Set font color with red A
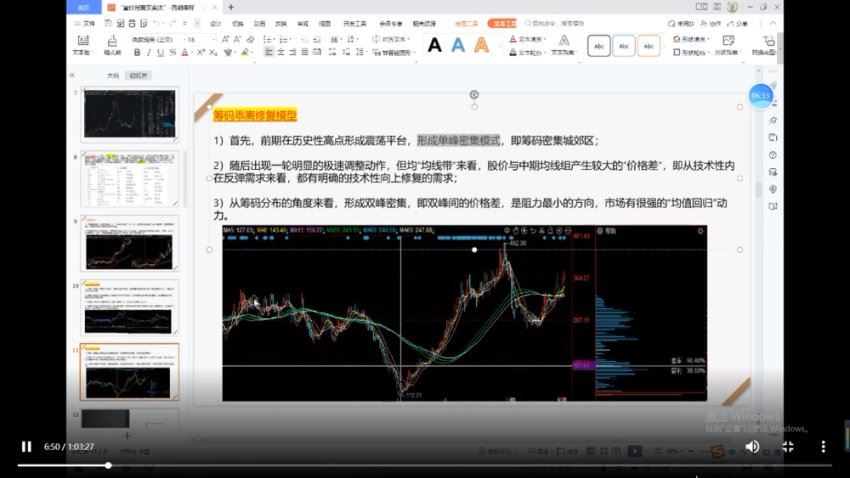 [x=185, y=53]
